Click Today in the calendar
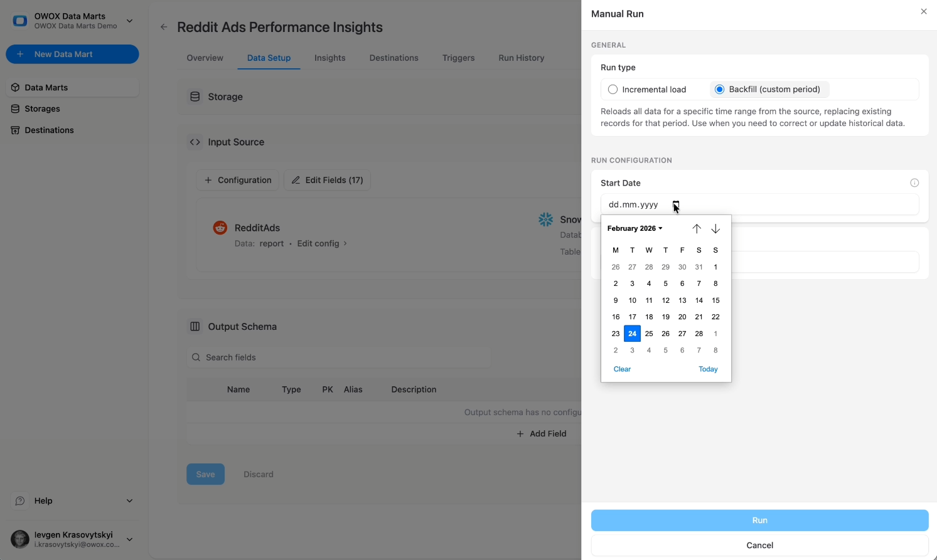Screen dimensions: 937x560 (708, 369)
